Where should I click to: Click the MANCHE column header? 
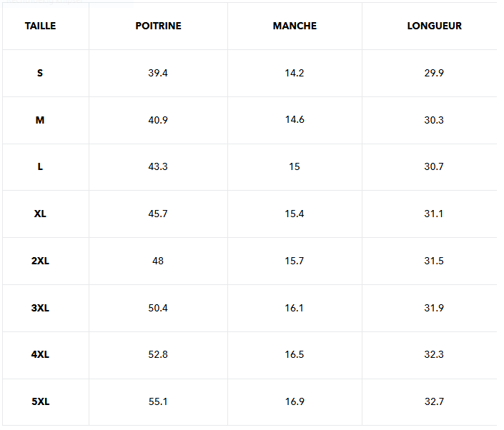click(295, 26)
